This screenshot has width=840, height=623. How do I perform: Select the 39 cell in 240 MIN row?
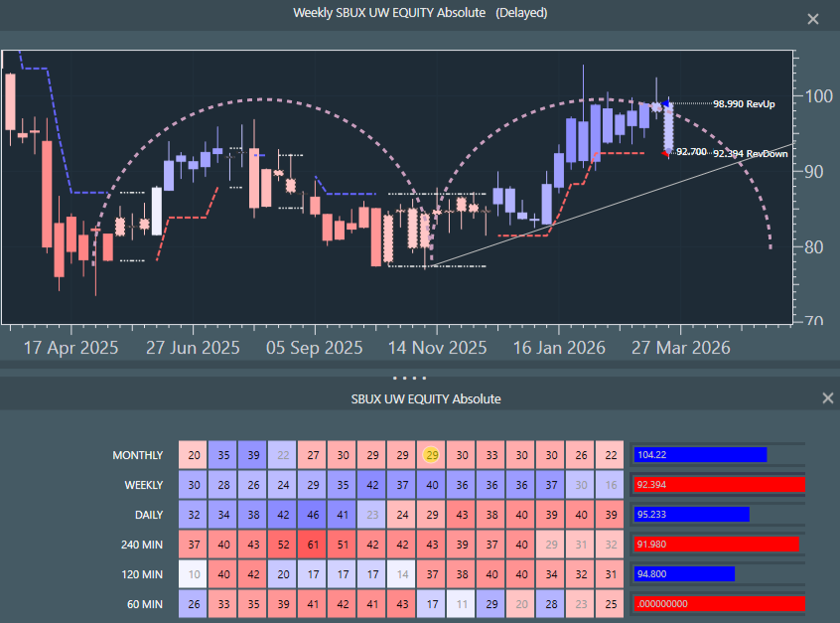[x=462, y=545]
